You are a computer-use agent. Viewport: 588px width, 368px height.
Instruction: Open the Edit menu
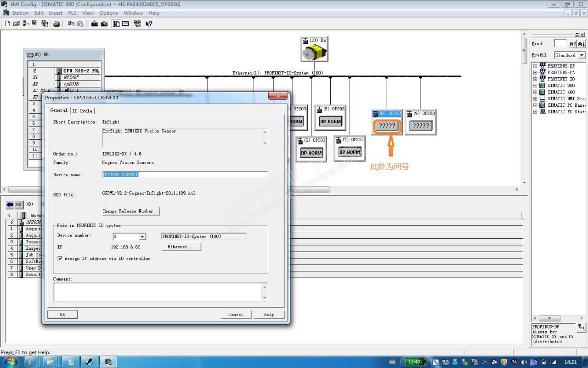coord(39,13)
